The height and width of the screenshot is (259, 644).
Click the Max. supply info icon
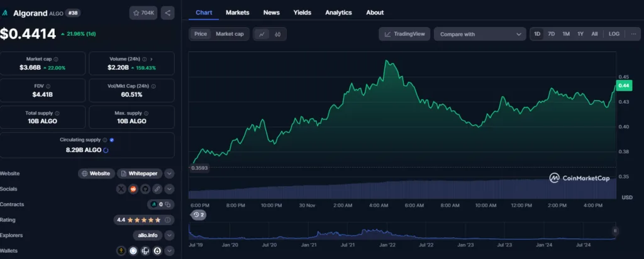point(146,113)
